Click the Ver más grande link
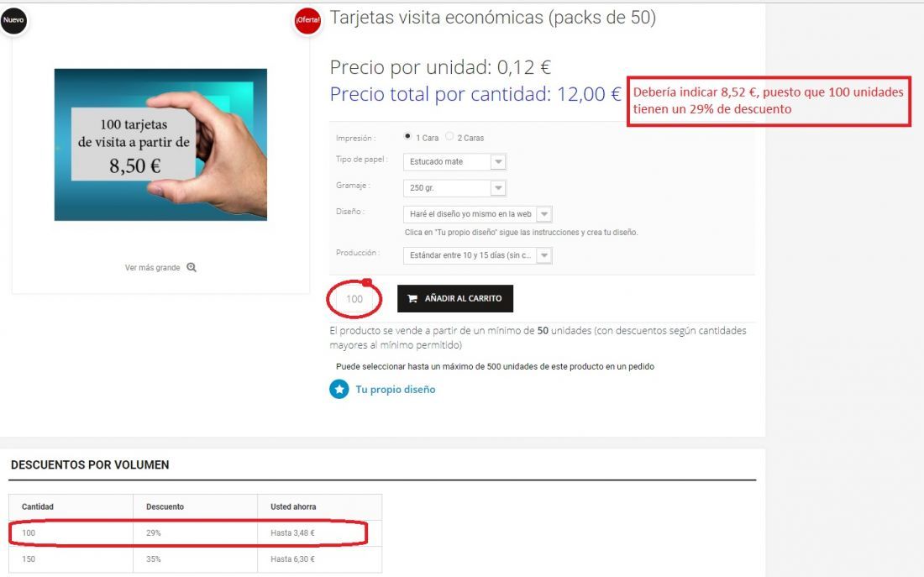The image size is (924, 577). pos(152,268)
